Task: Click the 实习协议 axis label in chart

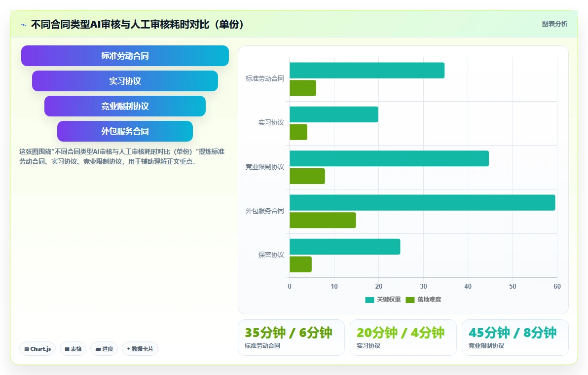Action: point(271,123)
